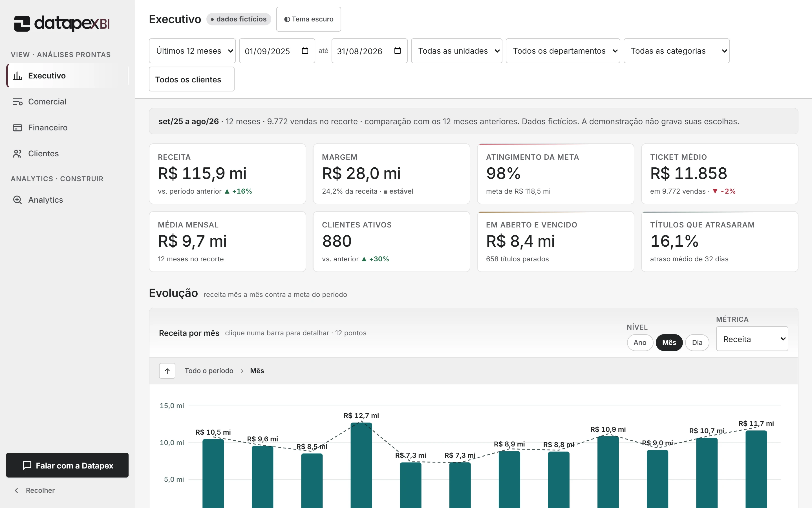Viewport: 812px width, 508px height.
Task: Click the Todo o período breadcrumb link
Action: pos(209,371)
